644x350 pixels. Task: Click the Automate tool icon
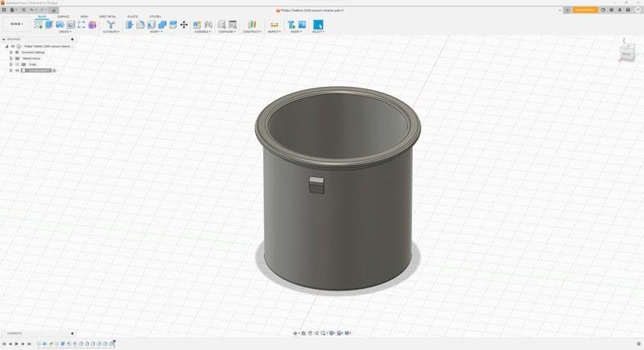pyautogui.click(x=111, y=25)
